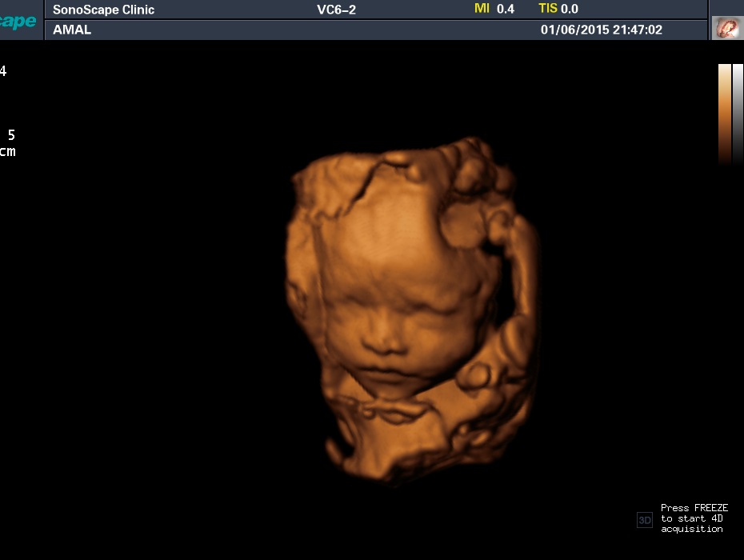
Task: Click the fetus exam preset icon
Action: click(727, 28)
